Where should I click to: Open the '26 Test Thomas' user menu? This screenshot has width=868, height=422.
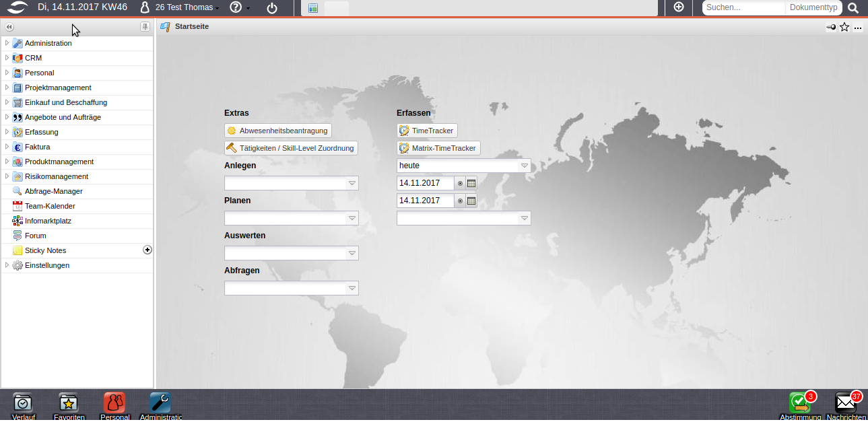point(179,8)
